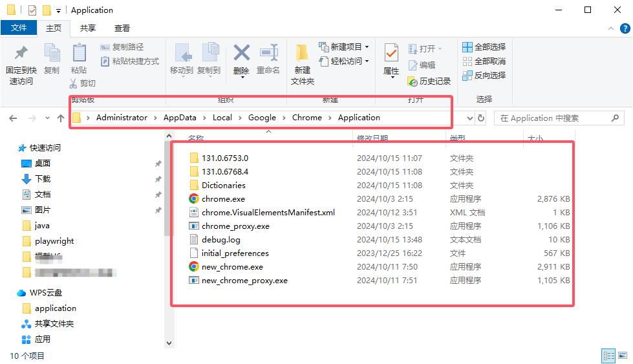This screenshot has width=633, height=364.
Task: Click the New Folder (新建文件夹) icon
Action: (302, 54)
